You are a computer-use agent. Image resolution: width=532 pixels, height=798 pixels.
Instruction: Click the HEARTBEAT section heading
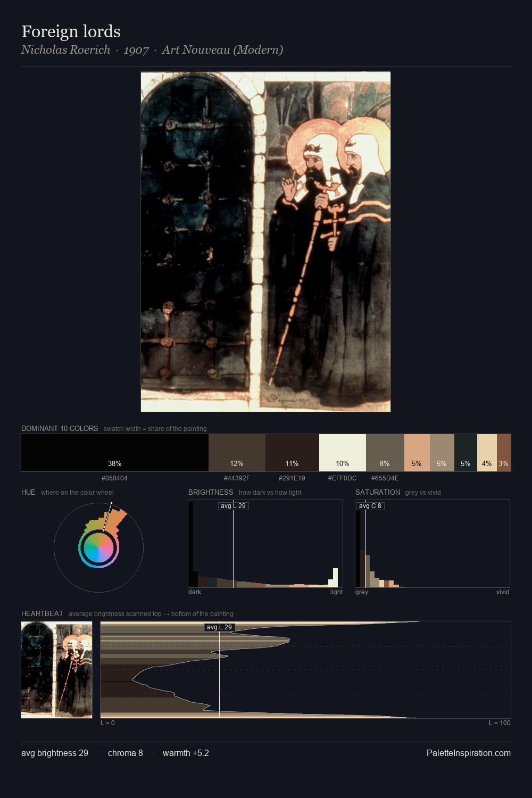point(42,613)
